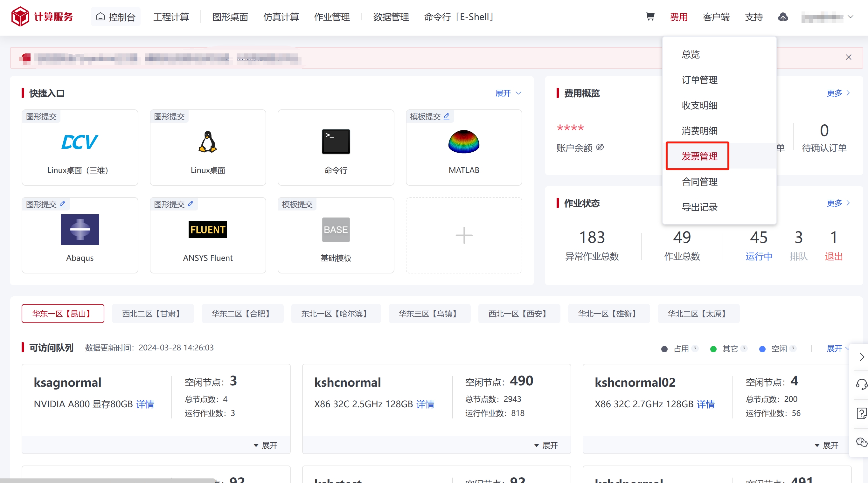Select the 东北一区【哈尔滨】 region tab

click(336, 314)
